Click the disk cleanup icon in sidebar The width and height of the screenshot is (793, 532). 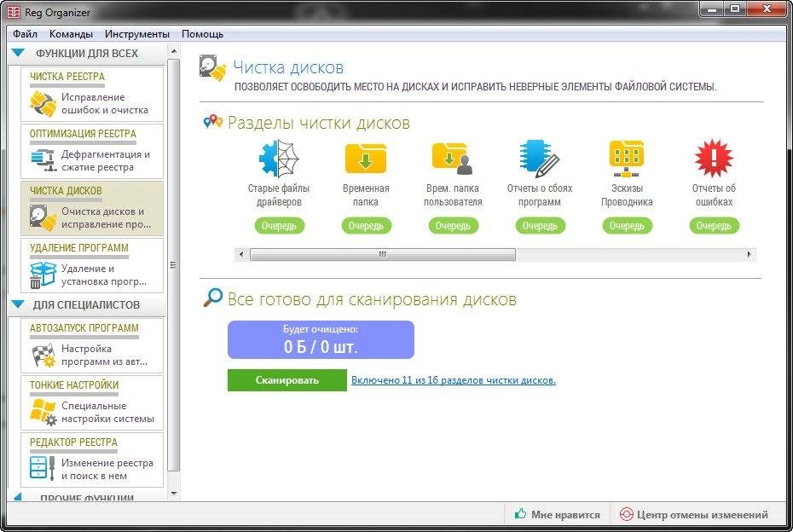click(43, 217)
